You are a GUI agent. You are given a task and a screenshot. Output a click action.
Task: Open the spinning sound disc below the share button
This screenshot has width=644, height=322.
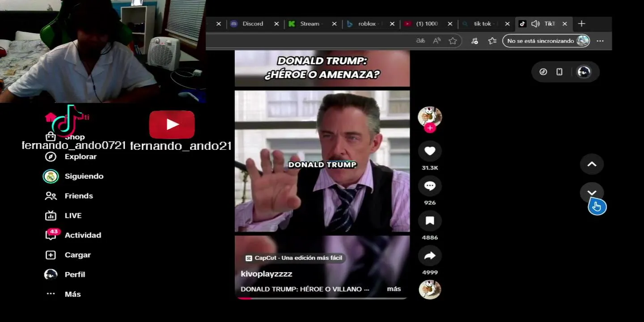430,289
